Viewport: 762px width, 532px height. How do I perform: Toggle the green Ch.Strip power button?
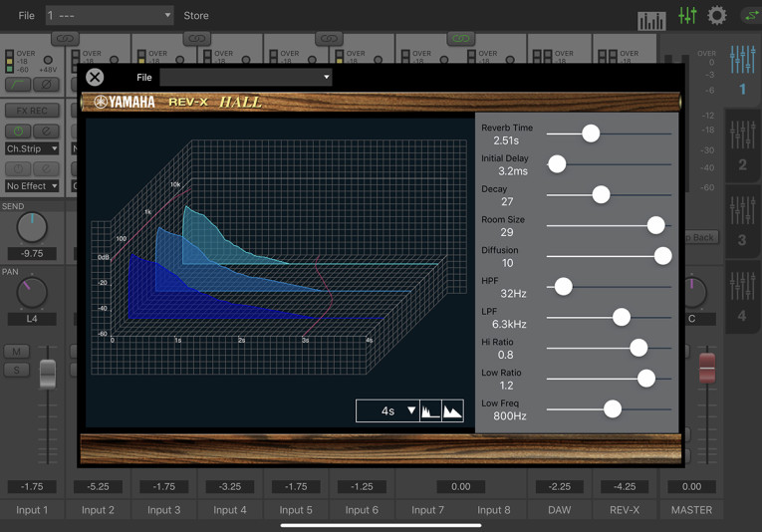click(18, 132)
